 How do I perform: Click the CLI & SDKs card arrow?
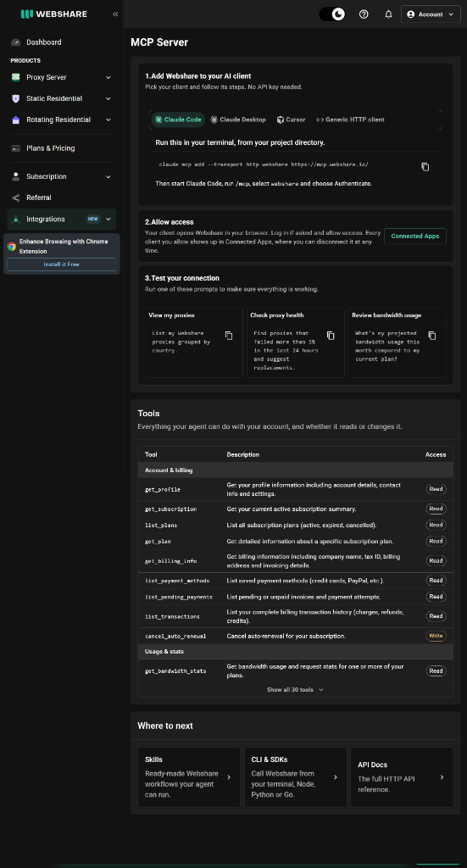pos(336,777)
